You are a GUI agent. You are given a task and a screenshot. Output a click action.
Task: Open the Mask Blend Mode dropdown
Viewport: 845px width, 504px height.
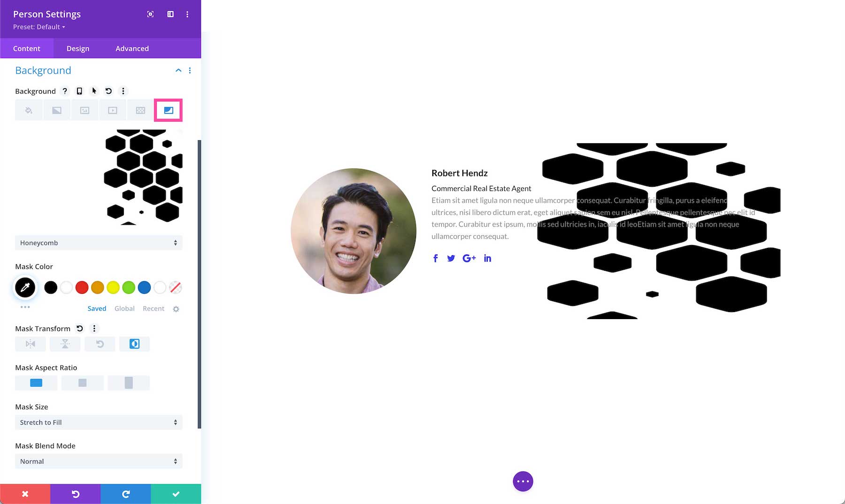click(99, 461)
